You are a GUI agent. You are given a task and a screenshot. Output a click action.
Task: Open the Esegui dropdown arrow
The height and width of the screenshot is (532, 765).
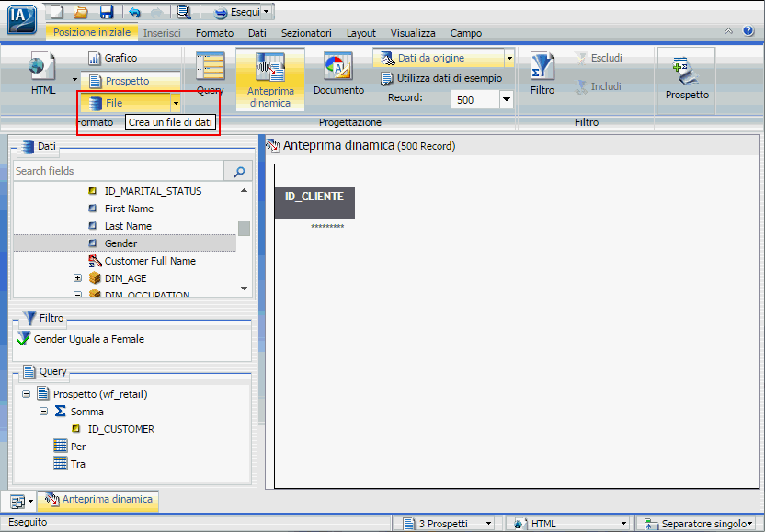[267, 12]
